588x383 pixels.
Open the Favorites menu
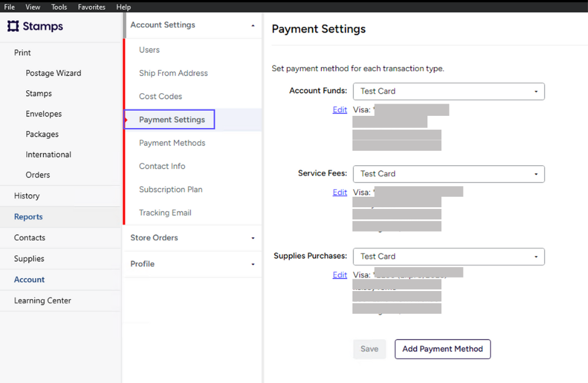91,7
